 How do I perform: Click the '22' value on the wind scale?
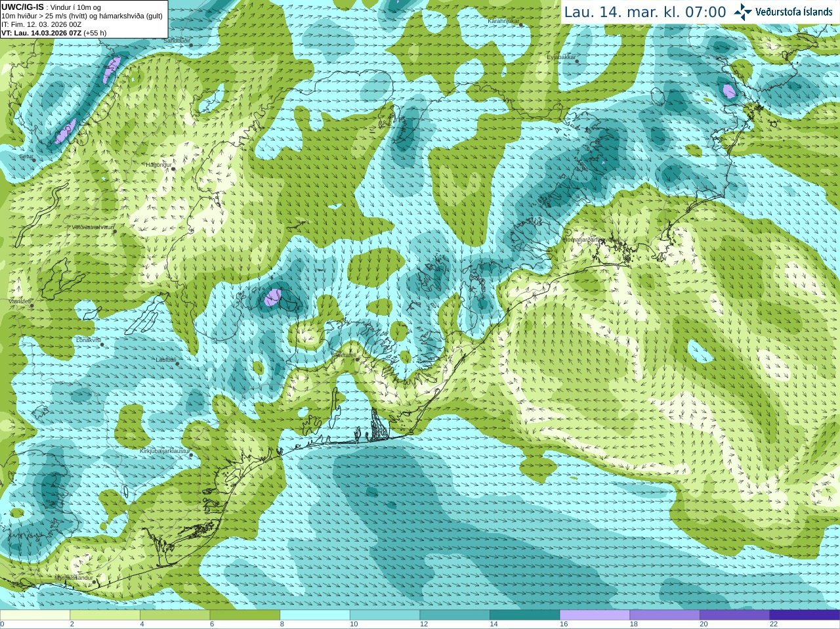774,624
